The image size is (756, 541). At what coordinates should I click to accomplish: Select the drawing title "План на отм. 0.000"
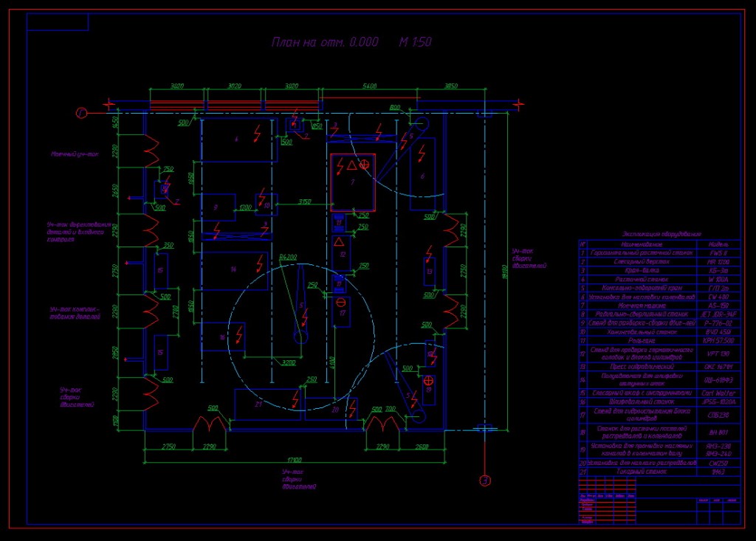coord(325,42)
